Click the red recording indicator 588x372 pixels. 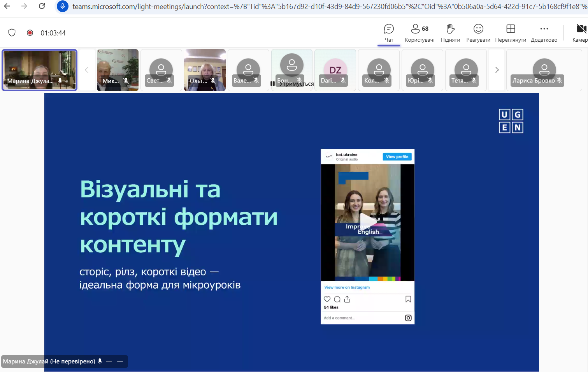[x=30, y=33]
